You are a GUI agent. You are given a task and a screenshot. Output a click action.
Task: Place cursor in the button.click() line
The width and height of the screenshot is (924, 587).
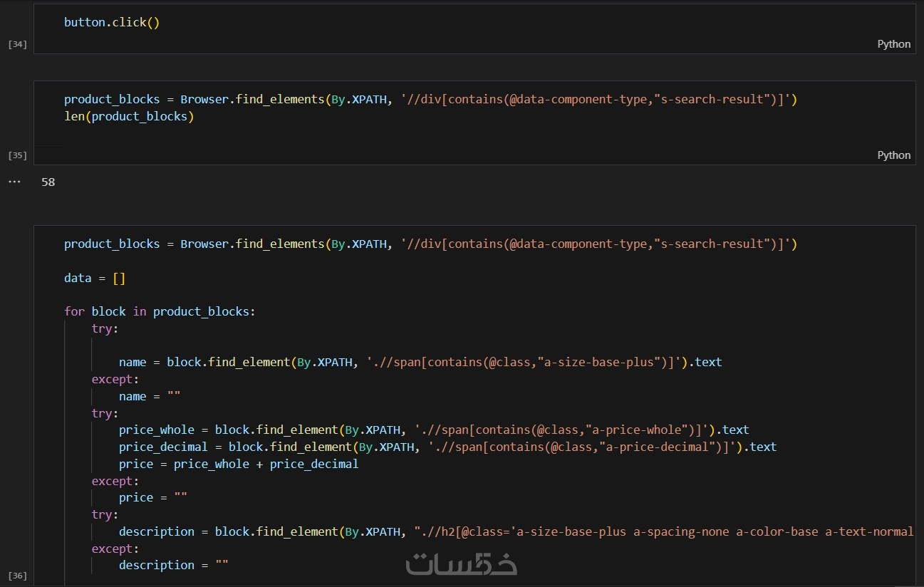(x=112, y=22)
